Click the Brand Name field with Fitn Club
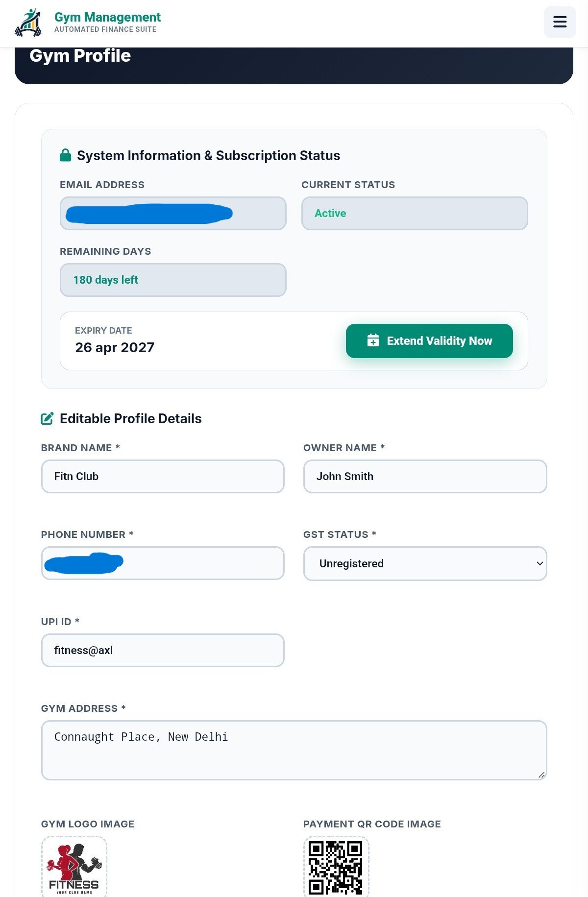This screenshot has width=588, height=897. click(x=163, y=476)
